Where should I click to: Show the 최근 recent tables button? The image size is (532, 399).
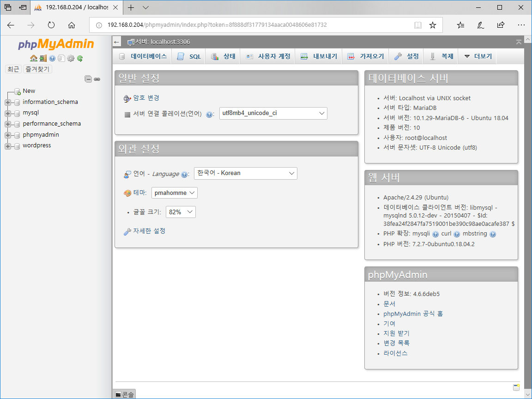13,69
